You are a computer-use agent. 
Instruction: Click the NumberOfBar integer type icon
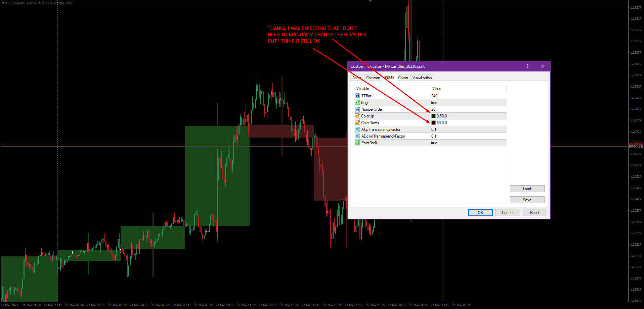click(357, 109)
